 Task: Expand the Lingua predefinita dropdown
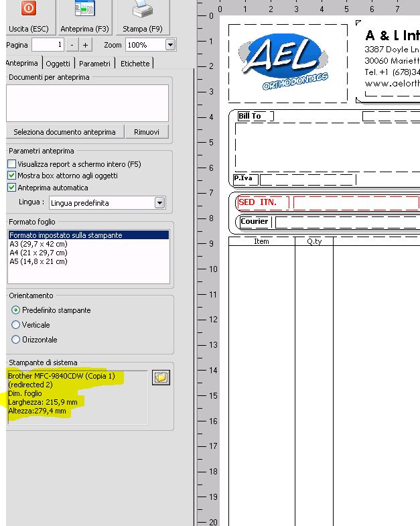point(159,203)
